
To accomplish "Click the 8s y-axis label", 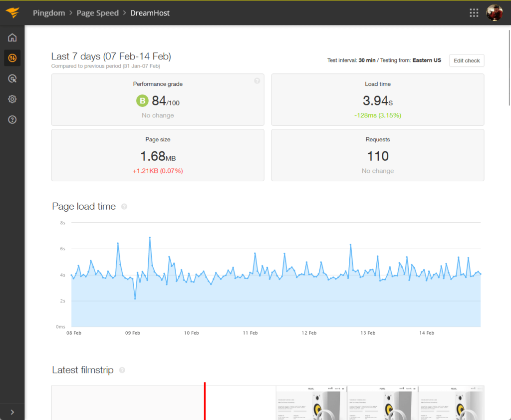I will tap(62, 223).
